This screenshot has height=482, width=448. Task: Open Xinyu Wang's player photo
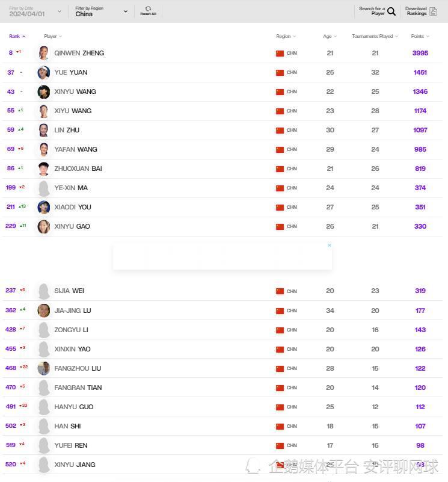43,91
